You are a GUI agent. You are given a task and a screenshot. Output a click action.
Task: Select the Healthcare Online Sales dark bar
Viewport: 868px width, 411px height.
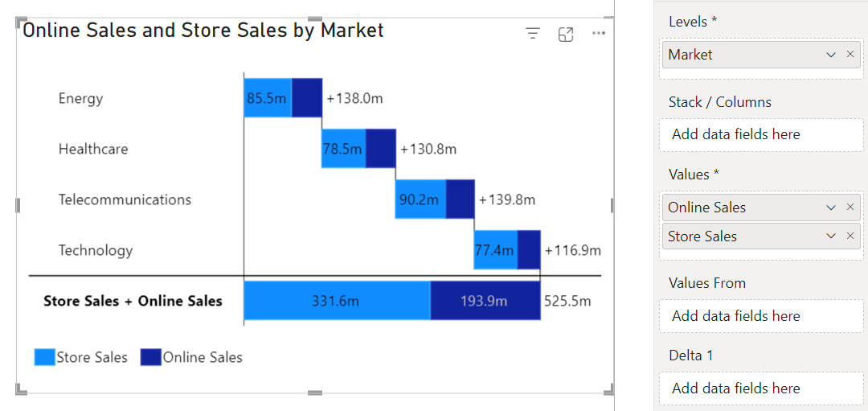(381, 149)
